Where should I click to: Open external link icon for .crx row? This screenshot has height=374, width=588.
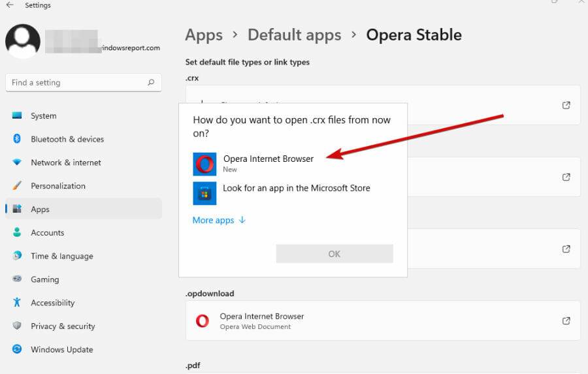[566, 105]
